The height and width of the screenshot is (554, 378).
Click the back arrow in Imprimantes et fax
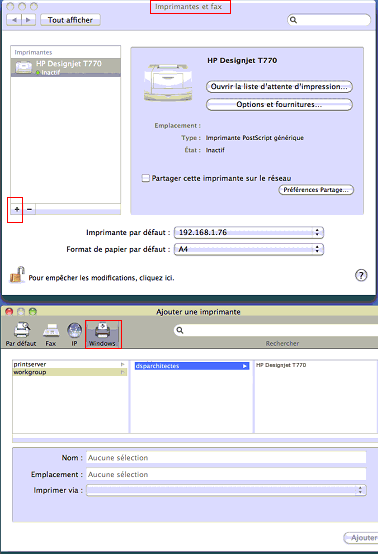point(14,20)
